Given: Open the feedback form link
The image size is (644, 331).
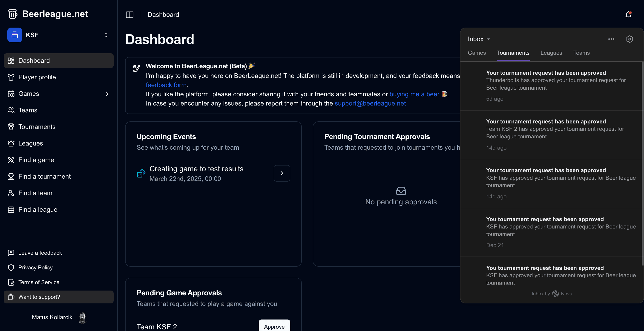Looking at the screenshot, I should tap(166, 85).
